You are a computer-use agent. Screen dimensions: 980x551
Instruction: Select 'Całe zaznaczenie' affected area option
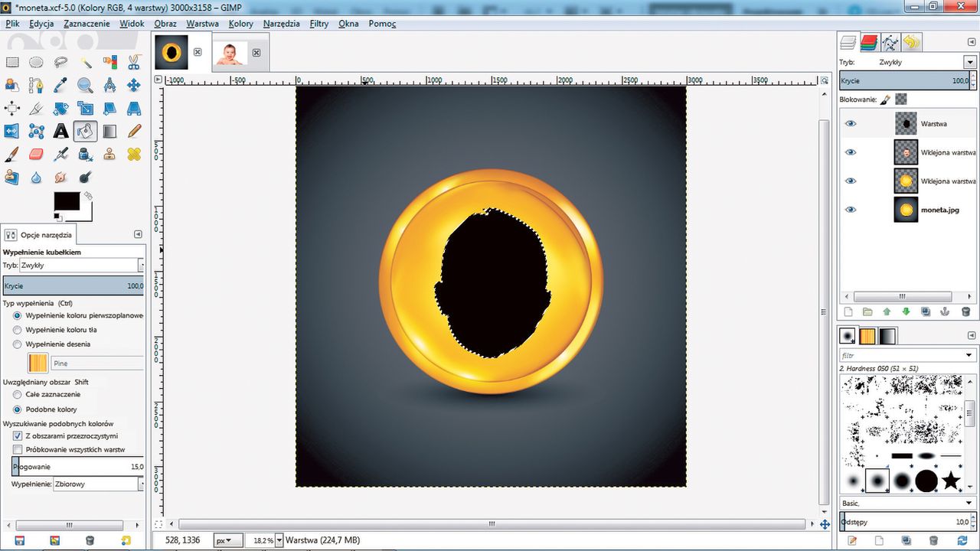tap(18, 394)
